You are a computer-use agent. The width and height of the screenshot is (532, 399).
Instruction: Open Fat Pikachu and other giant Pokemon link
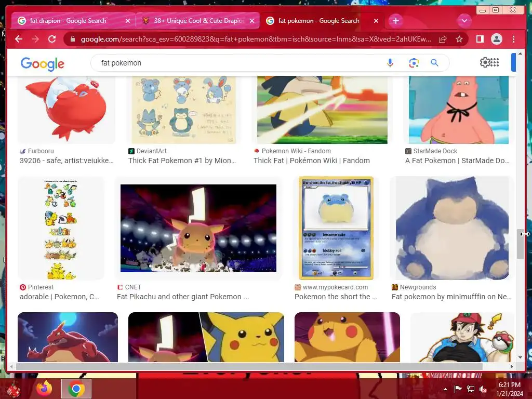pyautogui.click(x=183, y=297)
